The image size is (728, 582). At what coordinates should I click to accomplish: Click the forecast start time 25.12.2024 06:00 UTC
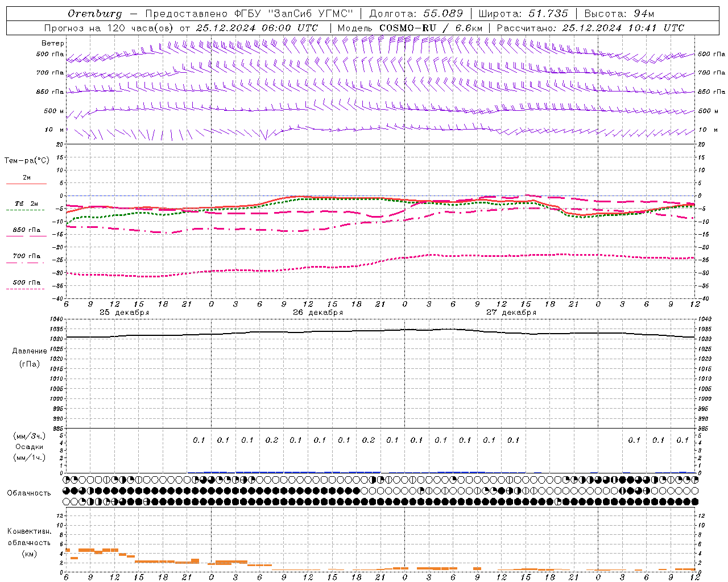pyautogui.click(x=257, y=28)
